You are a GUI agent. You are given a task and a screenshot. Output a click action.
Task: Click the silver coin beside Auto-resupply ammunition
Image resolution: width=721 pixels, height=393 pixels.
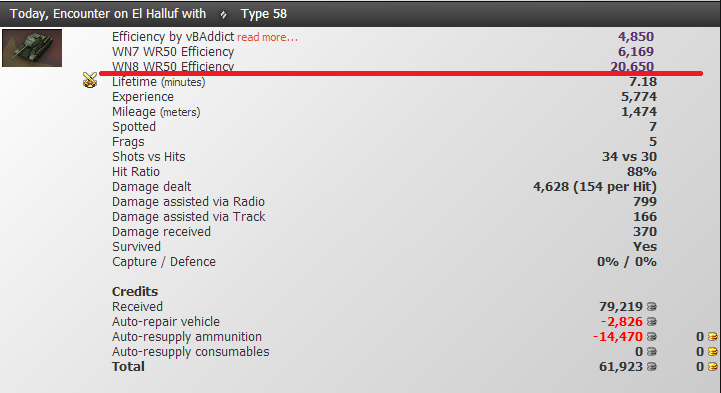click(652, 337)
